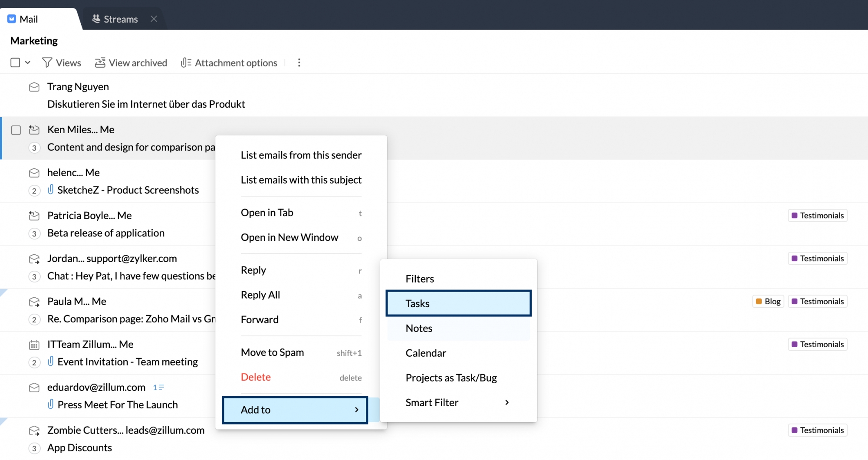Click the envelope icon beside Trang Nguyen
Image resolution: width=868 pixels, height=460 pixels.
[x=34, y=87]
